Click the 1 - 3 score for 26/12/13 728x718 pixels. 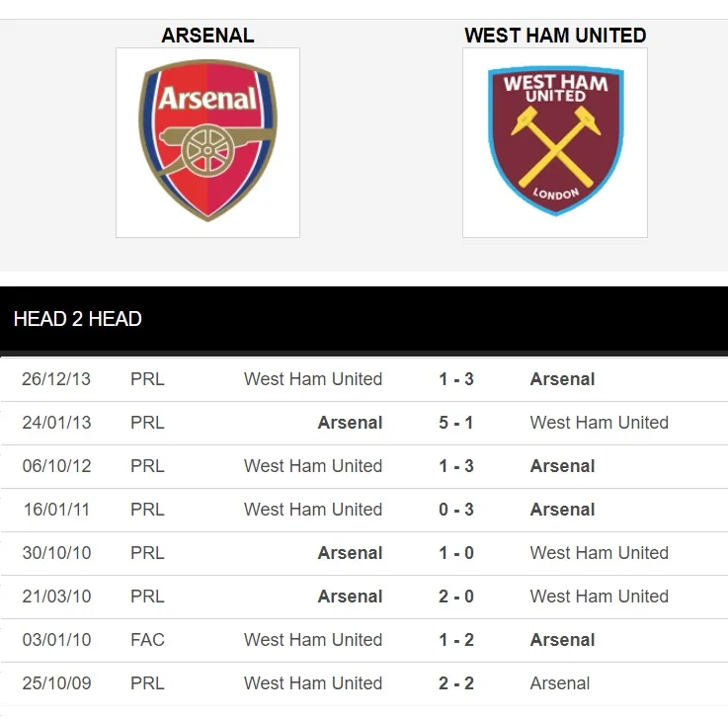[x=456, y=379]
